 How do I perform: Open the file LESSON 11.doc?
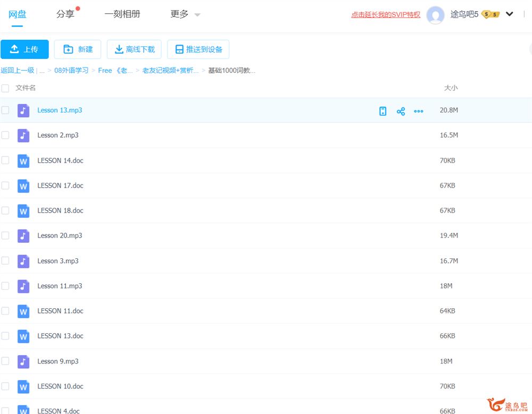coord(60,311)
